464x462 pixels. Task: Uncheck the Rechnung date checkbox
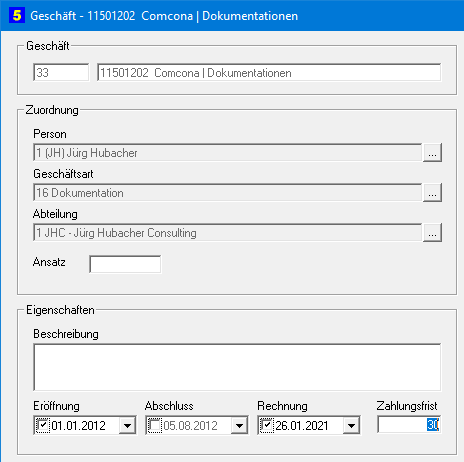(267, 425)
